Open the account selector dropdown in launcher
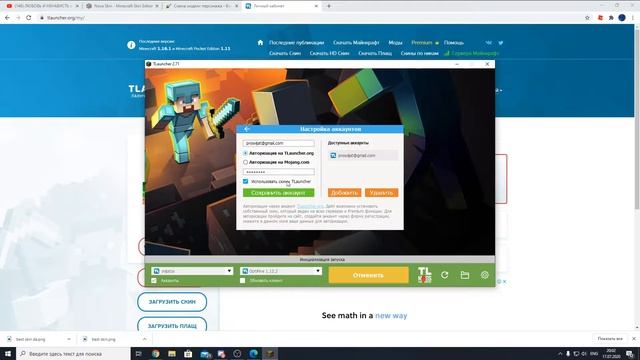The height and width of the screenshot is (360, 640). (192, 271)
